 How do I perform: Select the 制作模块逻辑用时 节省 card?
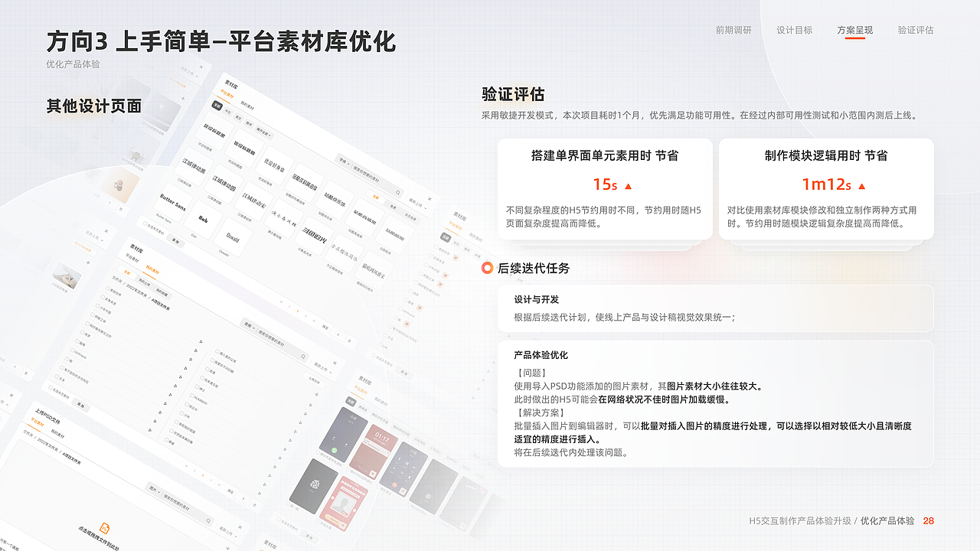pyautogui.click(x=826, y=189)
